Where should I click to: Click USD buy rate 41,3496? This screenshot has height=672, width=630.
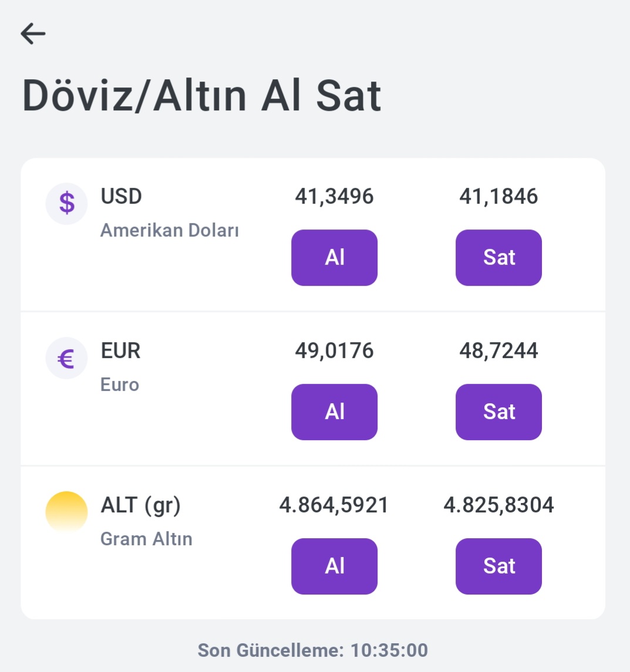(334, 196)
